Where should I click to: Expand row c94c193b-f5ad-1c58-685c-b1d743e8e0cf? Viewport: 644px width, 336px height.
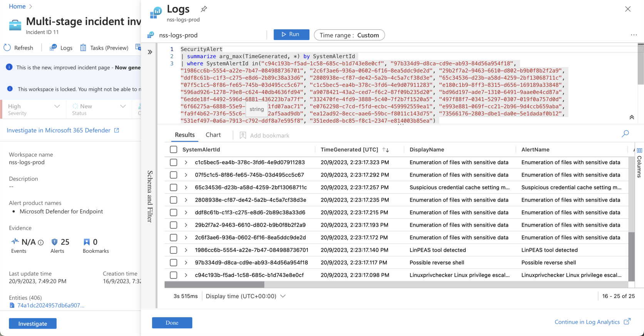186,275
